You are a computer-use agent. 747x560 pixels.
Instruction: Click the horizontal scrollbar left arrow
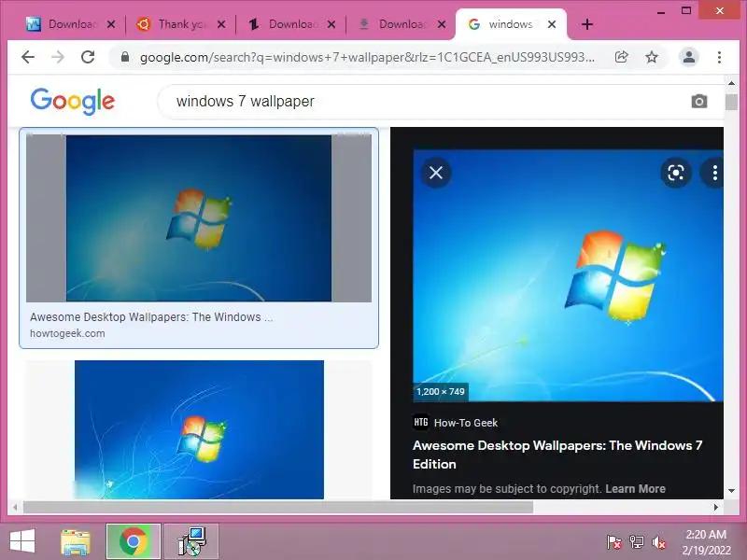(15, 507)
